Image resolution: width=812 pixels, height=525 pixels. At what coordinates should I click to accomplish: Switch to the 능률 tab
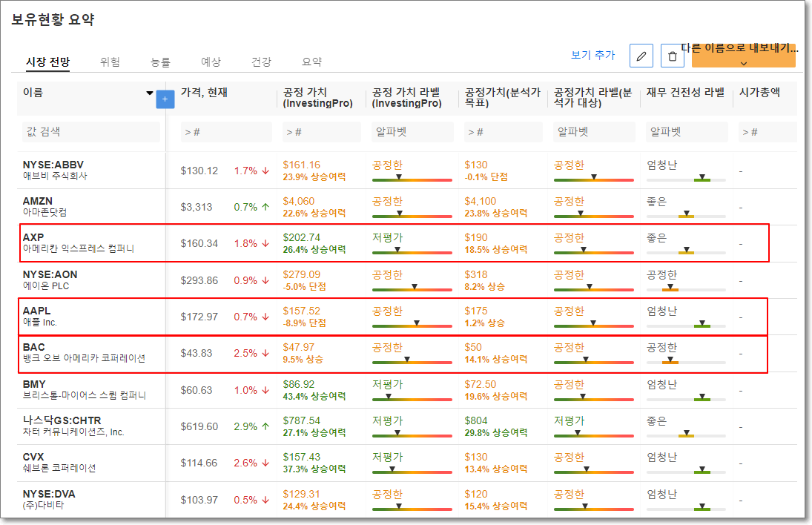[x=160, y=62]
